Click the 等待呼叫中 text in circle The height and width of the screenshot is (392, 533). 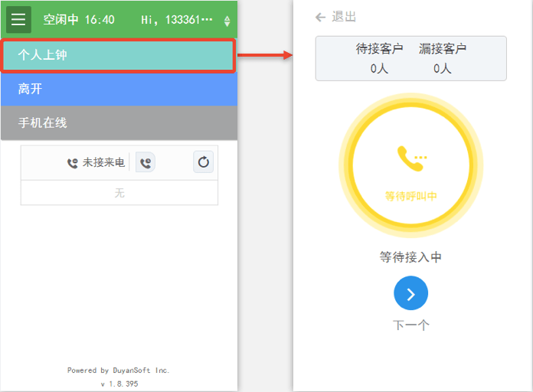point(410,196)
